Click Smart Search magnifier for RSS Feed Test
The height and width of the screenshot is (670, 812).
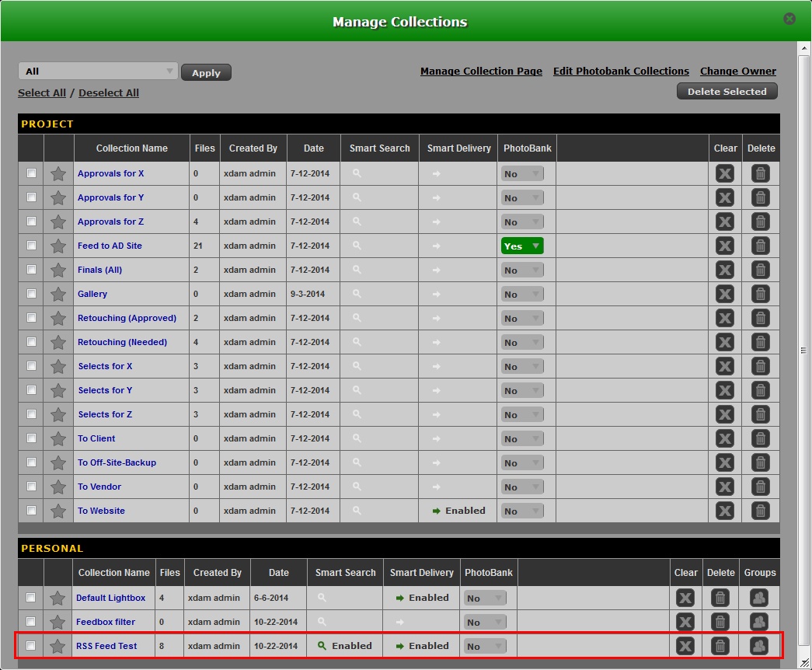pyautogui.click(x=322, y=646)
